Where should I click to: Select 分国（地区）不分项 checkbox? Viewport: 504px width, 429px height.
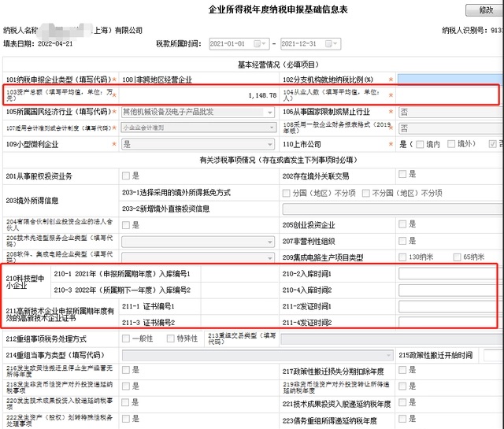pyautogui.click(x=286, y=193)
